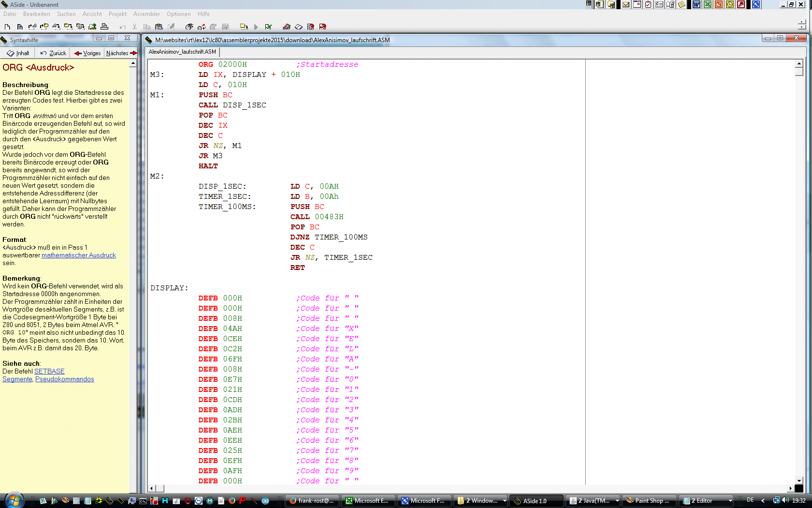812x508 pixels.
Task: Click the open white book icon
Action: point(299,27)
